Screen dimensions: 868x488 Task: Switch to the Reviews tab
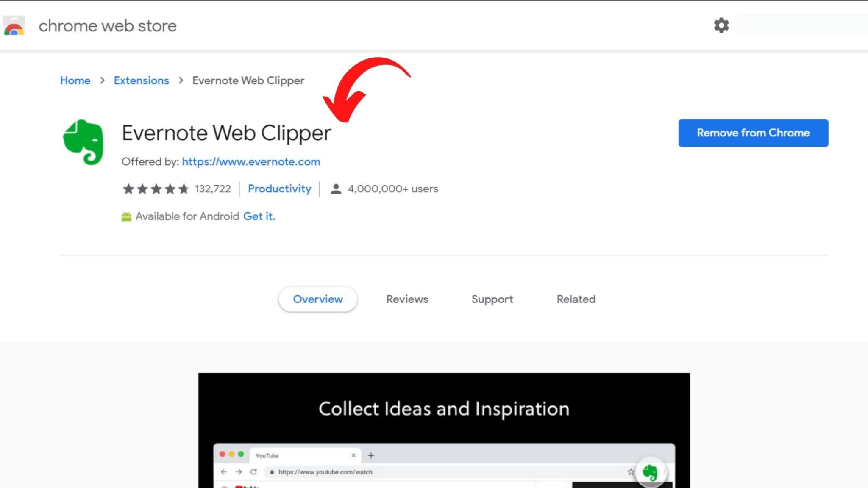pos(407,299)
